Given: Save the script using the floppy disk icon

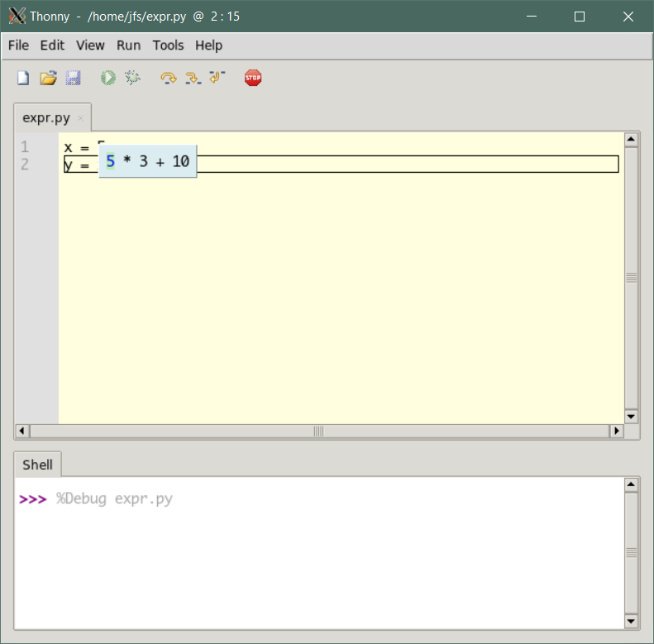Looking at the screenshot, I should point(73,78).
